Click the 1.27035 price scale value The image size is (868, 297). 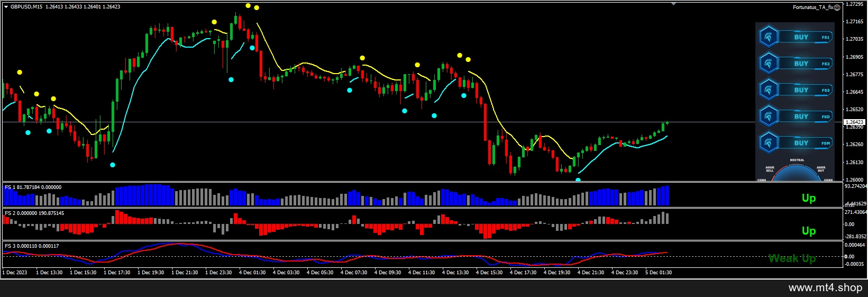[855, 39]
